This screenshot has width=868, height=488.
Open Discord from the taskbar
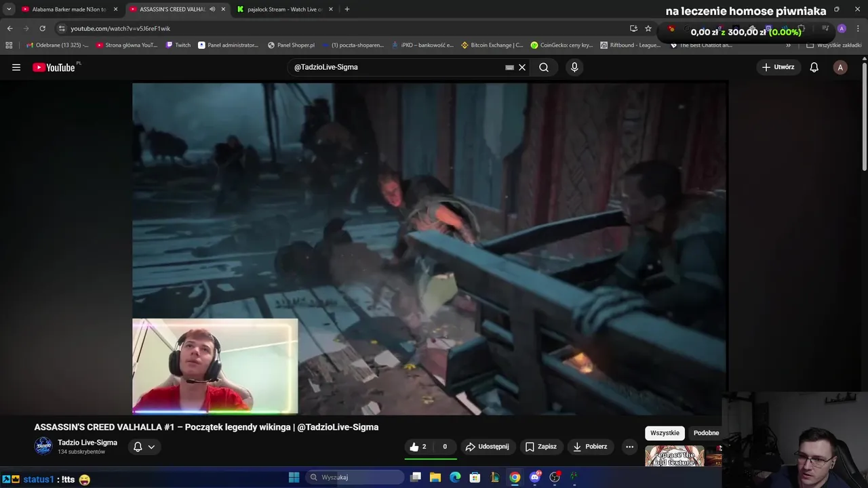[535, 477]
